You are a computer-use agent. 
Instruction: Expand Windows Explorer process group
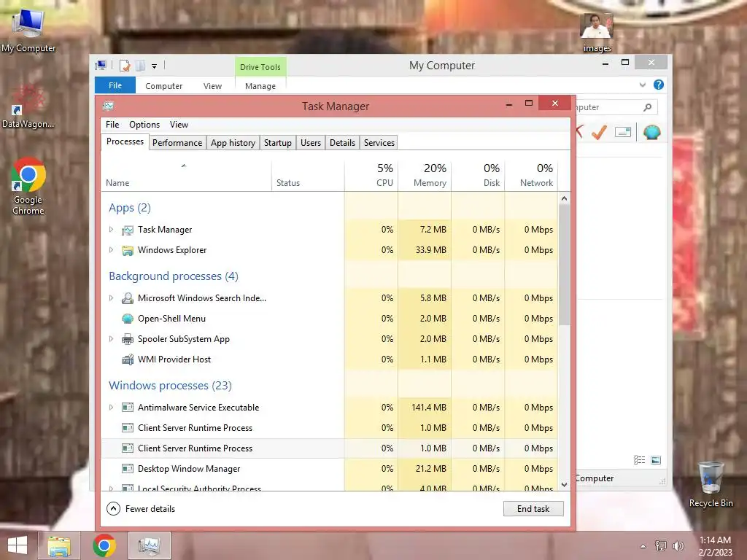(x=111, y=250)
